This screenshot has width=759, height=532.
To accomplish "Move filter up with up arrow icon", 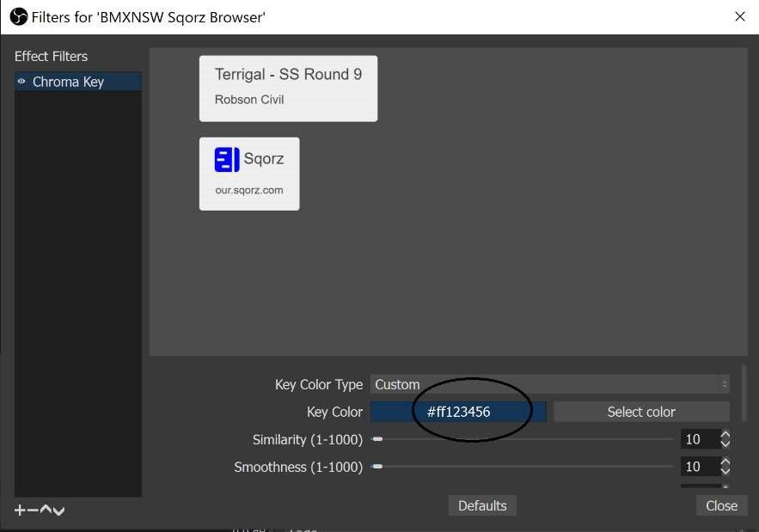I will coord(46,510).
